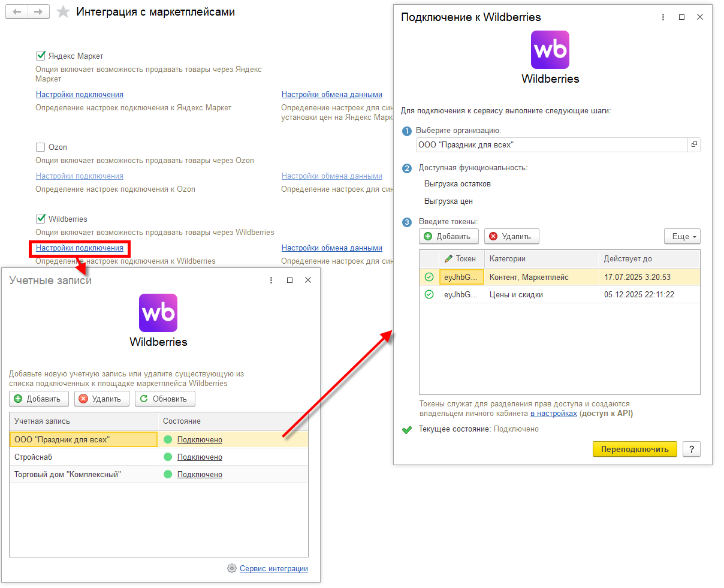Click the Состояние column header
Screen dimensions: 724x588
(x=233, y=421)
